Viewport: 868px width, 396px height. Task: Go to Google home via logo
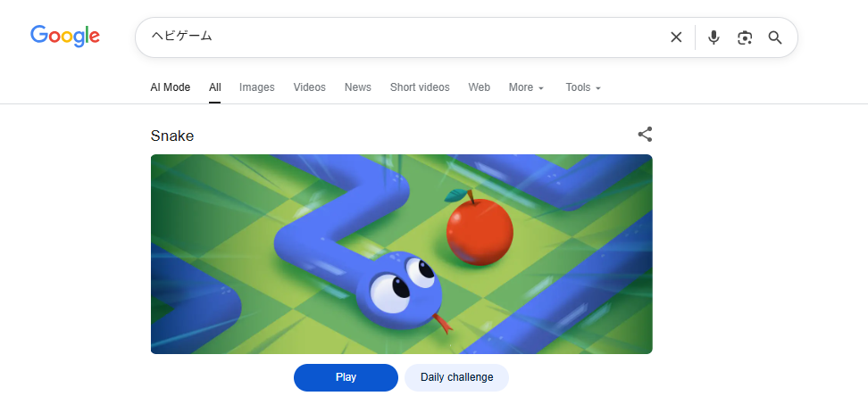[65, 37]
